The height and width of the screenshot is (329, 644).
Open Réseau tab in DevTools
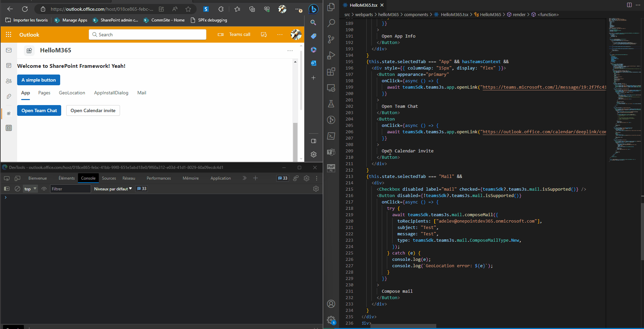click(129, 178)
